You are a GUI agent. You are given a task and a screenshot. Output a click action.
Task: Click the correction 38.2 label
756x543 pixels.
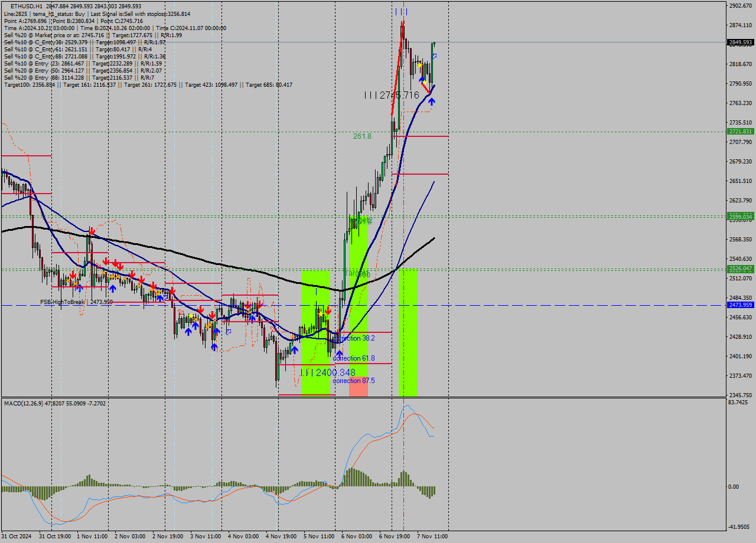pyautogui.click(x=354, y=338)
